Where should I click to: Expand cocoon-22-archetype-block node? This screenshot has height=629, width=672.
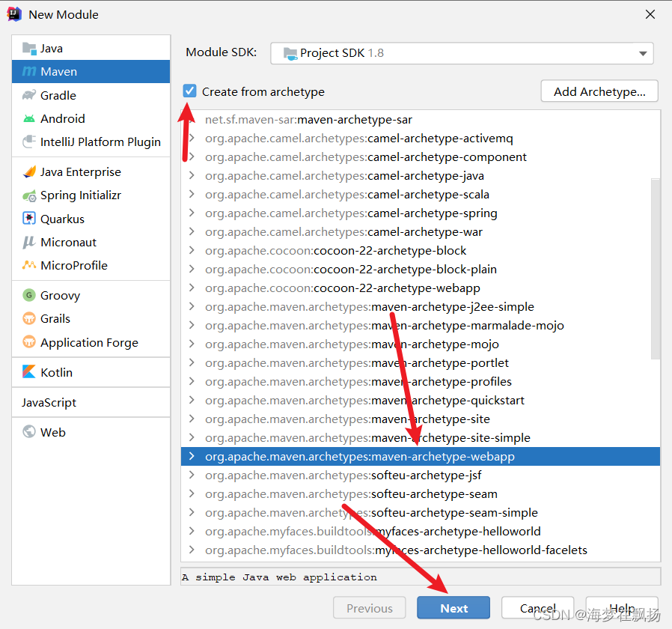tap(192, 250)
